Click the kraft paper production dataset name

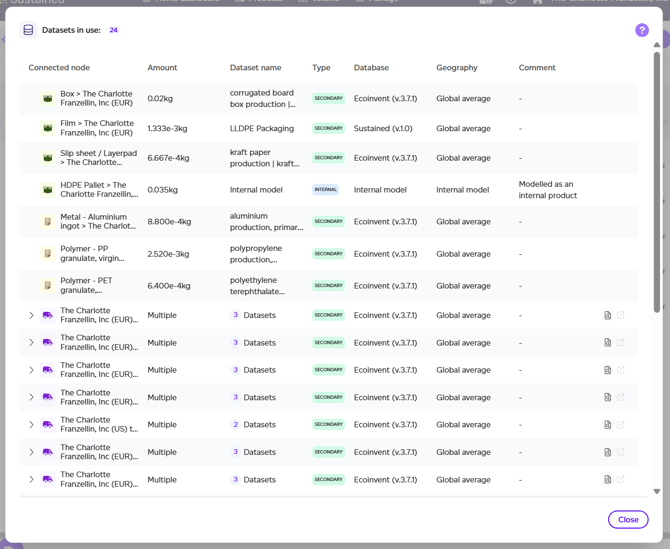pyautogui.click(x=264, y=158)
